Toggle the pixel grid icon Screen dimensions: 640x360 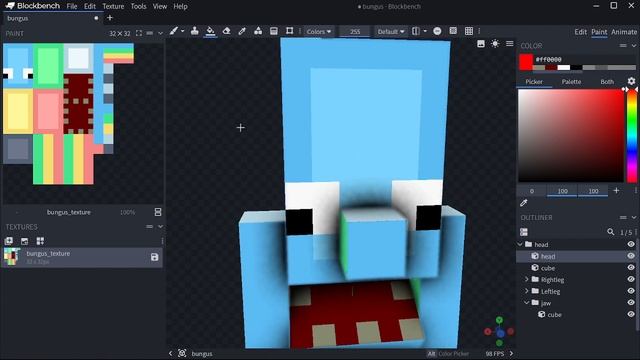(453, 31)
